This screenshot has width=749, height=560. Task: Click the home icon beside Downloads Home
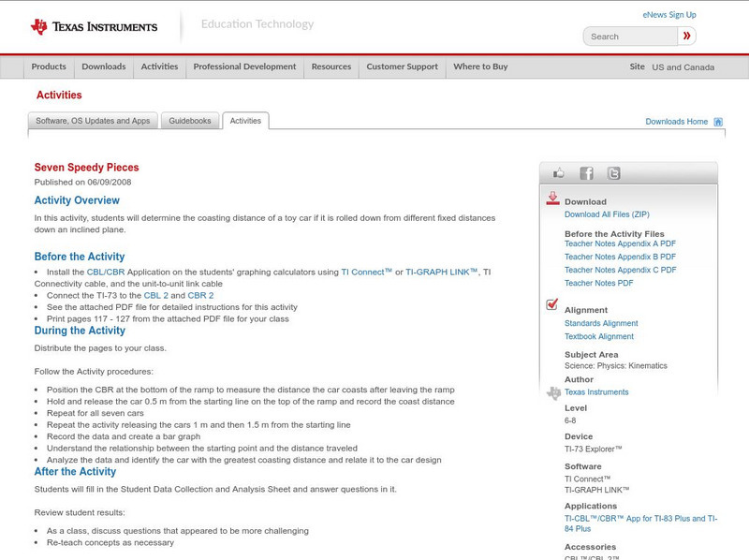pyautogui.click(x=718, y=122)
